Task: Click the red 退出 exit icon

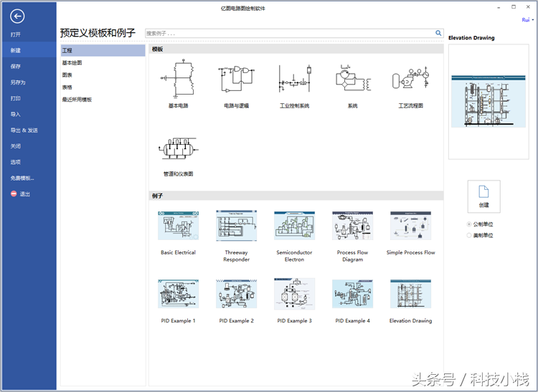Action: tap(14, 193)
